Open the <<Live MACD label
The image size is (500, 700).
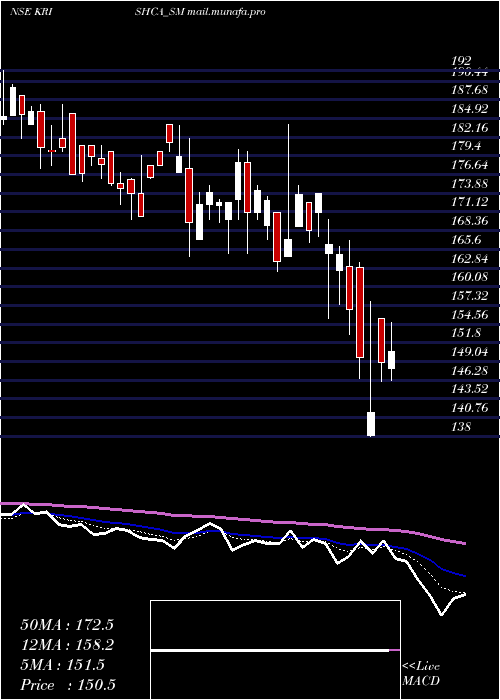[x=421, y=674]
